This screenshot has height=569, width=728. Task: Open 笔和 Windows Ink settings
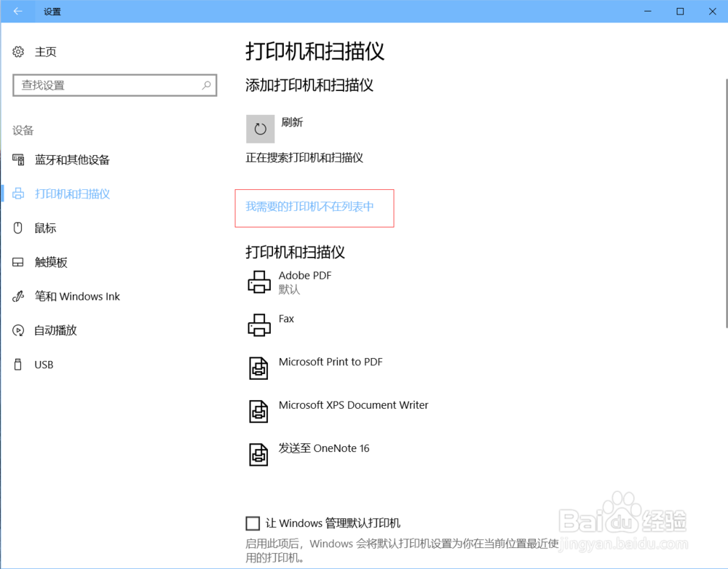coord(77,296)
